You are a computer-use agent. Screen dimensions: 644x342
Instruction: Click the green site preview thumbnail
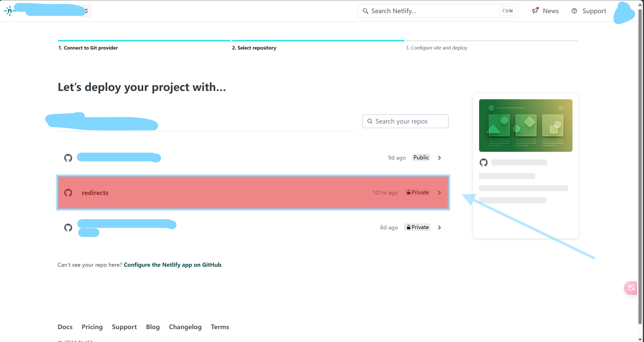point(526,126)
